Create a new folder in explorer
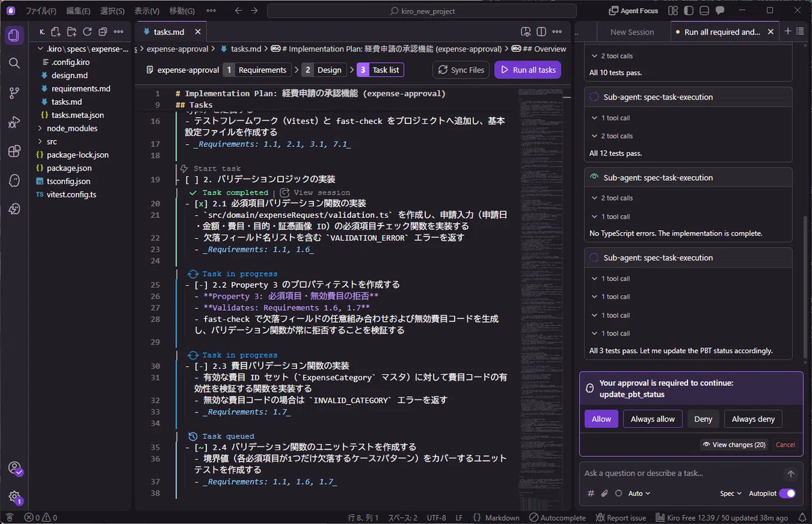This screenshot has height=524, width=812. pyautogui.click(x=71, y=32)
